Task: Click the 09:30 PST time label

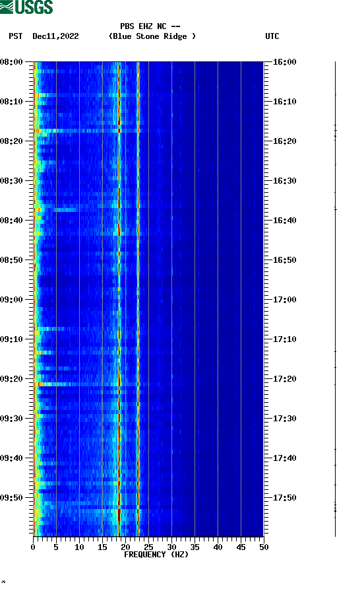Action: click(12, 419)
